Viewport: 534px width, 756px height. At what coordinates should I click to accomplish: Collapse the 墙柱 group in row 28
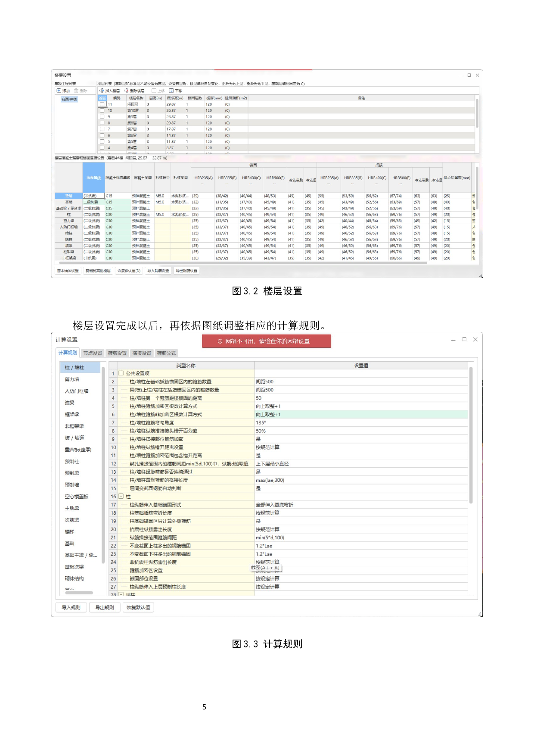point(121,594)
